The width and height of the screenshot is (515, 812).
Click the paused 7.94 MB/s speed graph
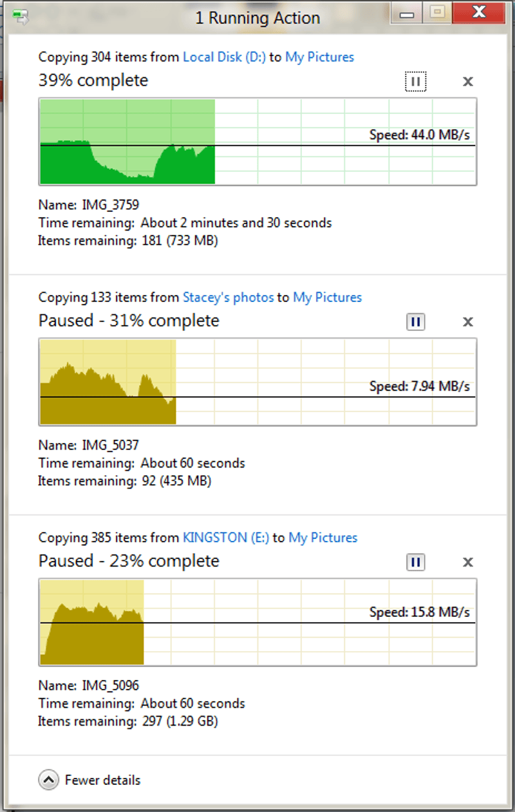pos(257,382)
